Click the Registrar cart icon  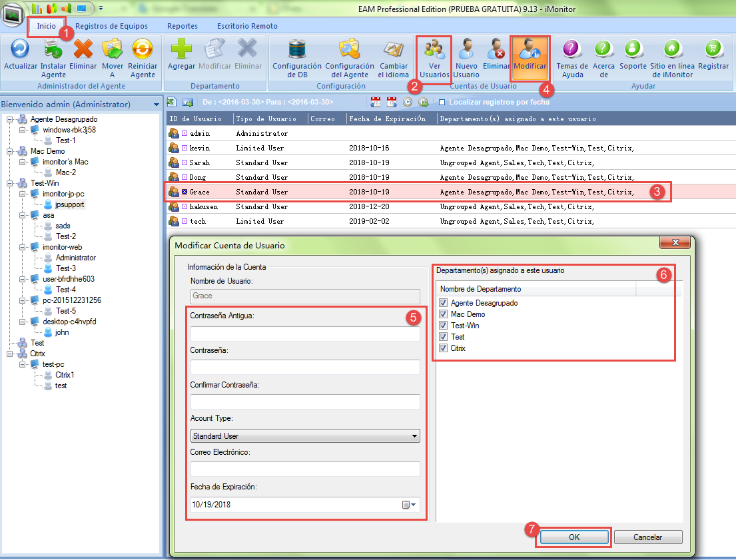[713, 49]
